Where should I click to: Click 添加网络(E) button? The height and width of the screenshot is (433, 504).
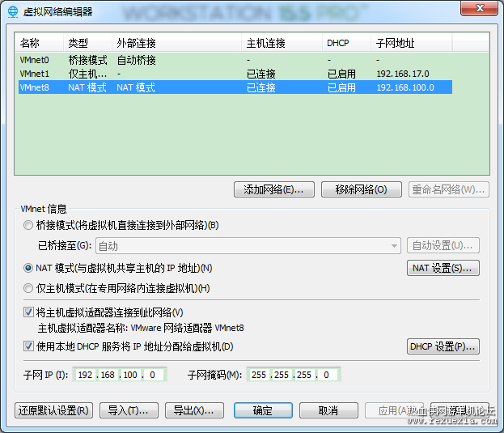pyautogui.click(x=274, y=189)
